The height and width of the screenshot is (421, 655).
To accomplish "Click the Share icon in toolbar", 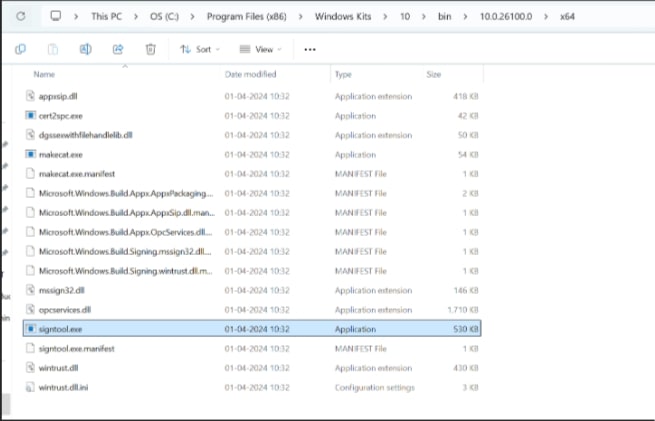I will (x=118, y=49).
